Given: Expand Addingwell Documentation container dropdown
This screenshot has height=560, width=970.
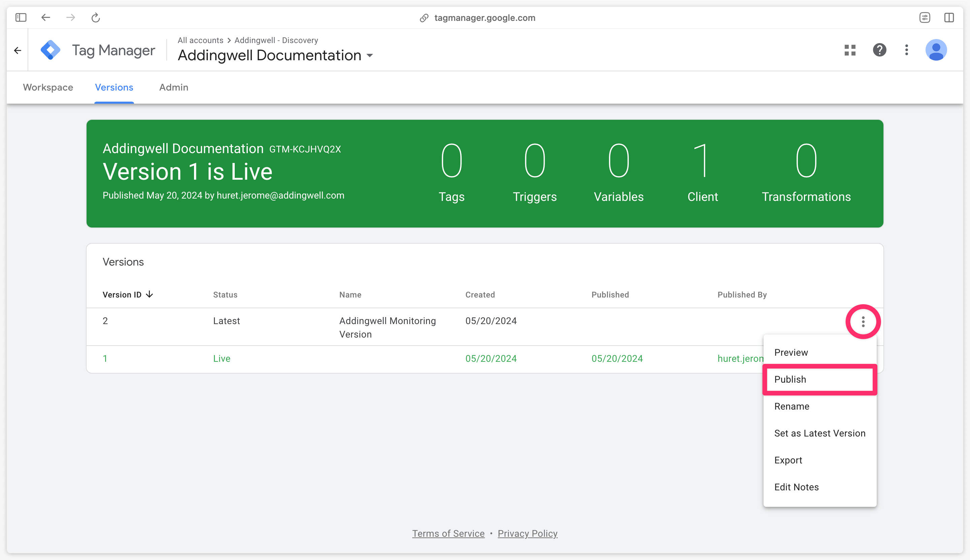Looking at the screenshot, I should pos(370,56).
